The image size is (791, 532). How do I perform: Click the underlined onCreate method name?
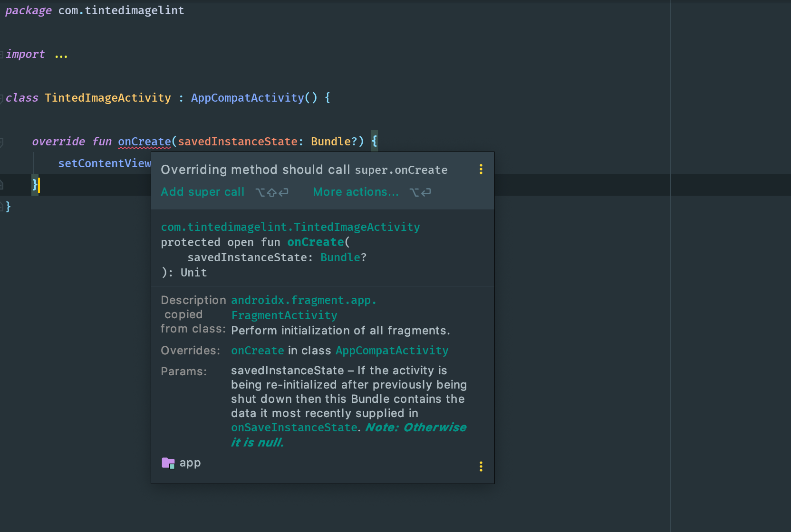[144, 141]
